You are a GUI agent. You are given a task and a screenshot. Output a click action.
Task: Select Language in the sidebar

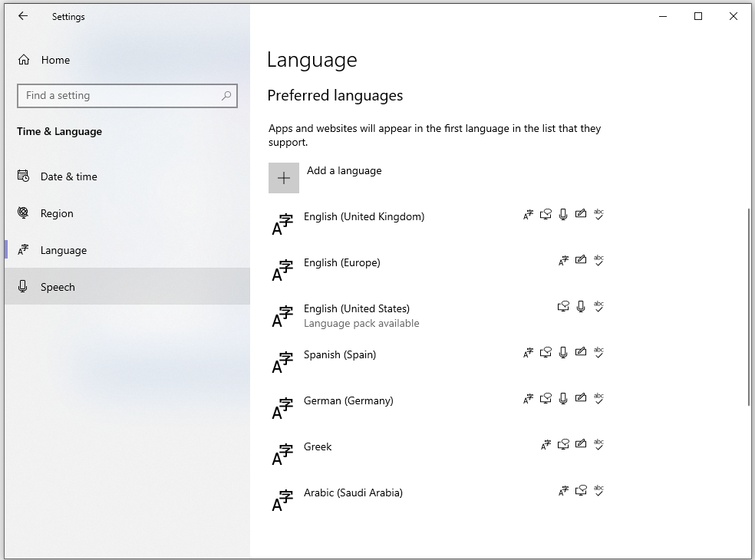(127, 250)
